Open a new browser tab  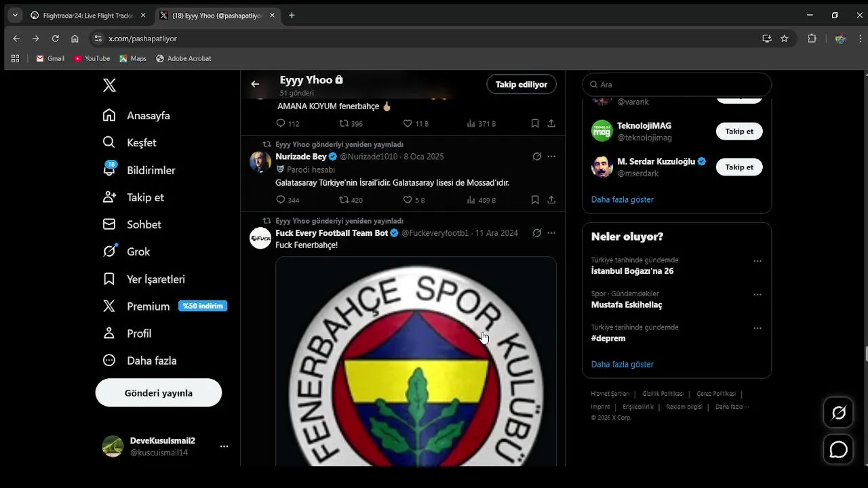[x=292, y=15]
